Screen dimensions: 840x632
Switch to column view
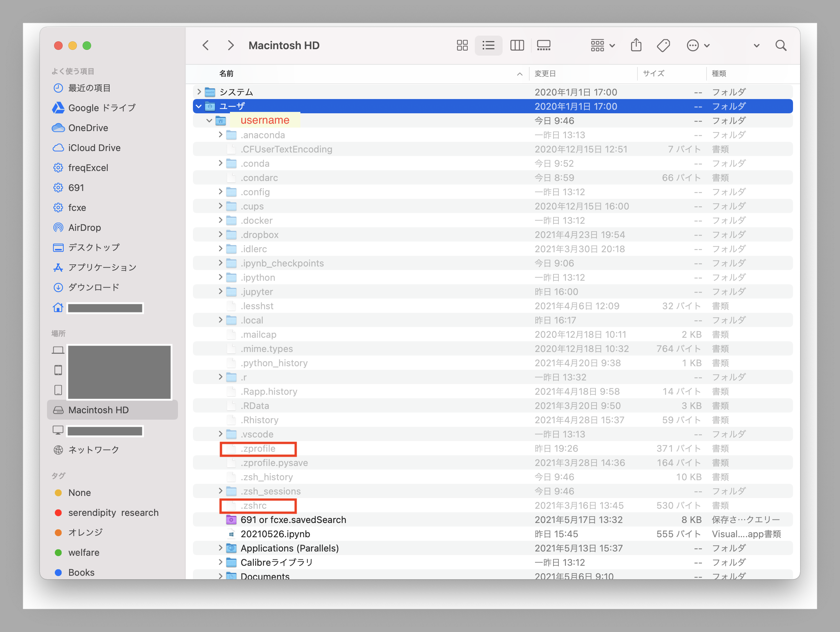click(516, 46)
